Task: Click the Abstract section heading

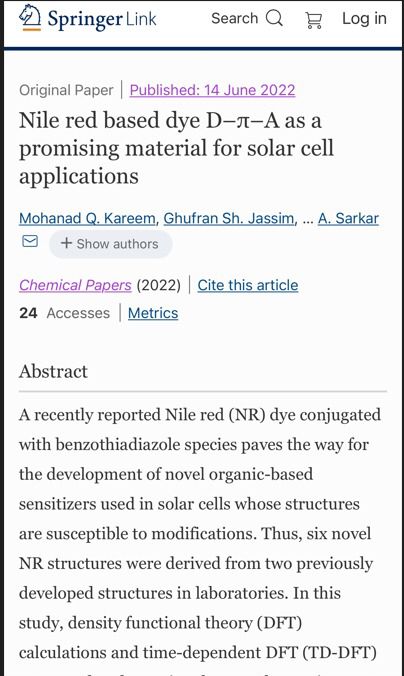Action: pos(53,371)
